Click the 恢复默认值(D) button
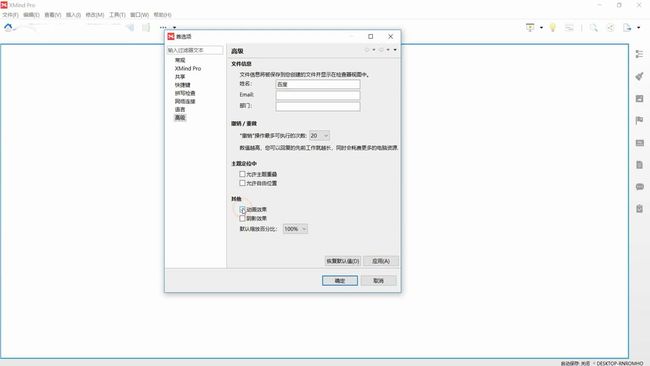The height and width of the screenshot is (366, 650). point(343,261)
